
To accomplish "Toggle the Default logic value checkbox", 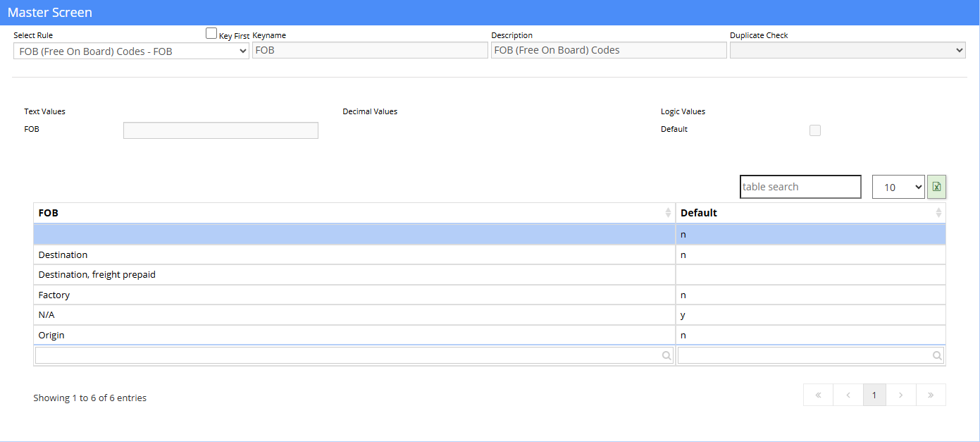I will point(815,130).
